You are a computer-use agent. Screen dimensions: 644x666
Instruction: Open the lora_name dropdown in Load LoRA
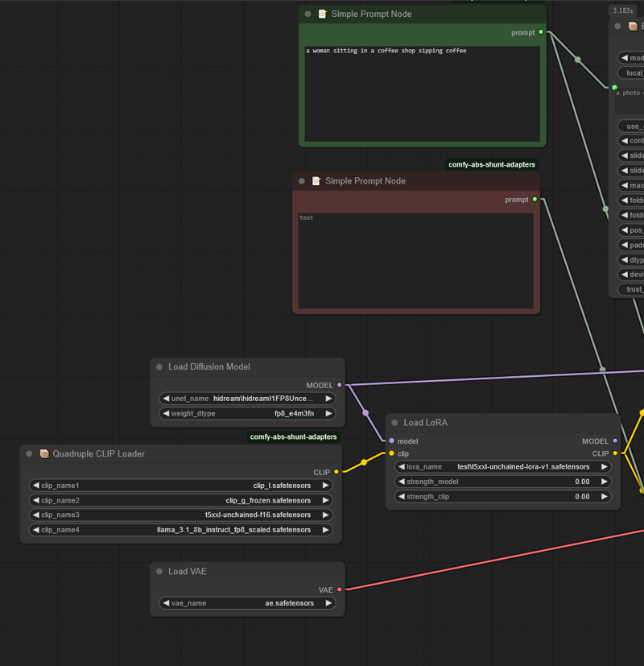click(x=502, y=467)
